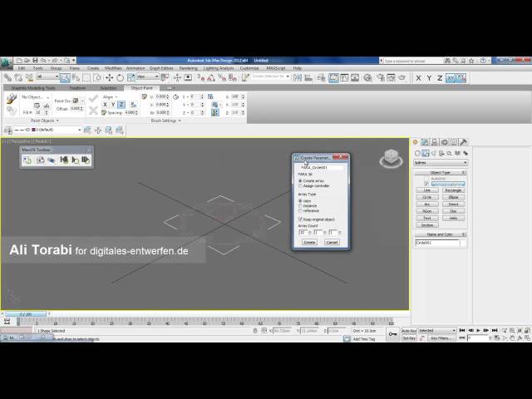Expand the Paint Objects panel arrow
Image resolution: width=532 pixels, height=399 pixels.
57,121
